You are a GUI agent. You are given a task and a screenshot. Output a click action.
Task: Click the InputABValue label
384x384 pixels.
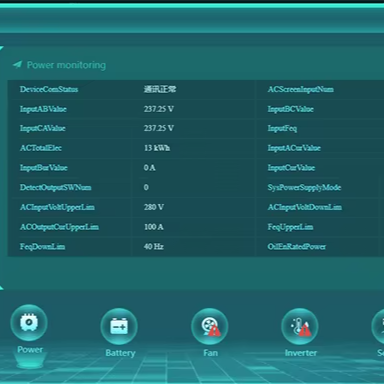[43, 109]
